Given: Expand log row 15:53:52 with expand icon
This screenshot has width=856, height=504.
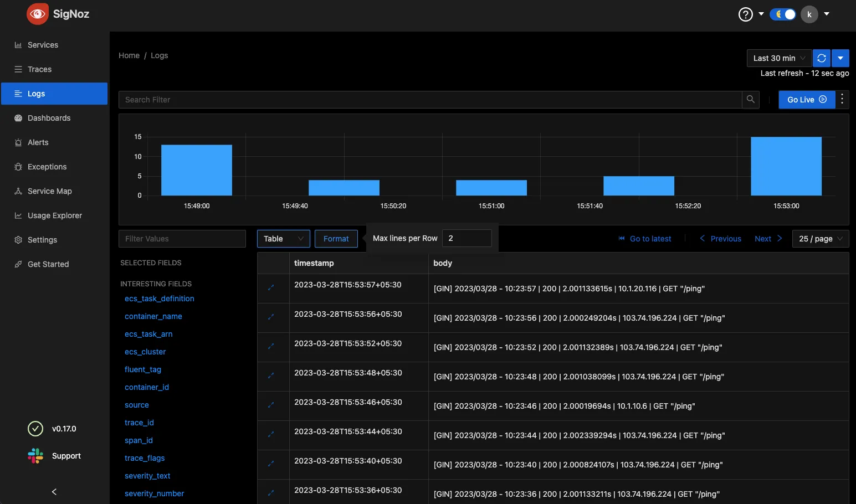Looking at the screenshot, I should tap(271, 346).
